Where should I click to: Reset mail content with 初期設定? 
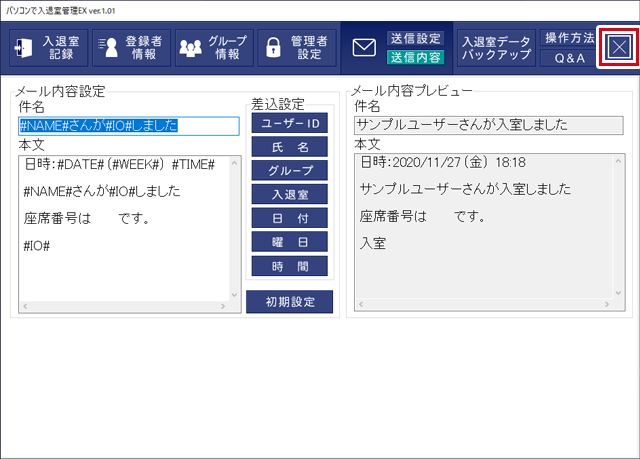[290, 302]
